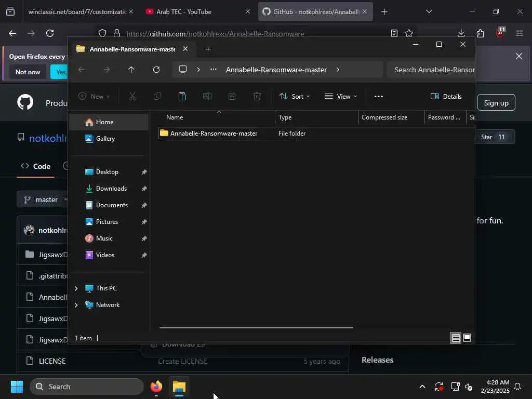Select the GitHub notkohlrexo Firefox tab

[x=315, y=12]
